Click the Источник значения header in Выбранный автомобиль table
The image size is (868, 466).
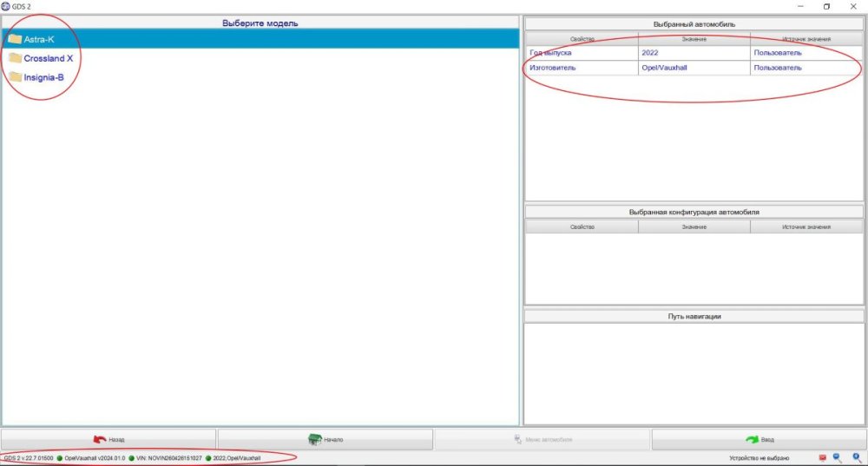(x=806, y=39)
